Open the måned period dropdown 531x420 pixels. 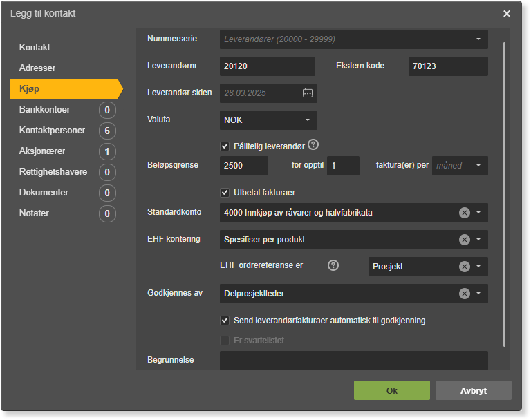pos(460,166)
